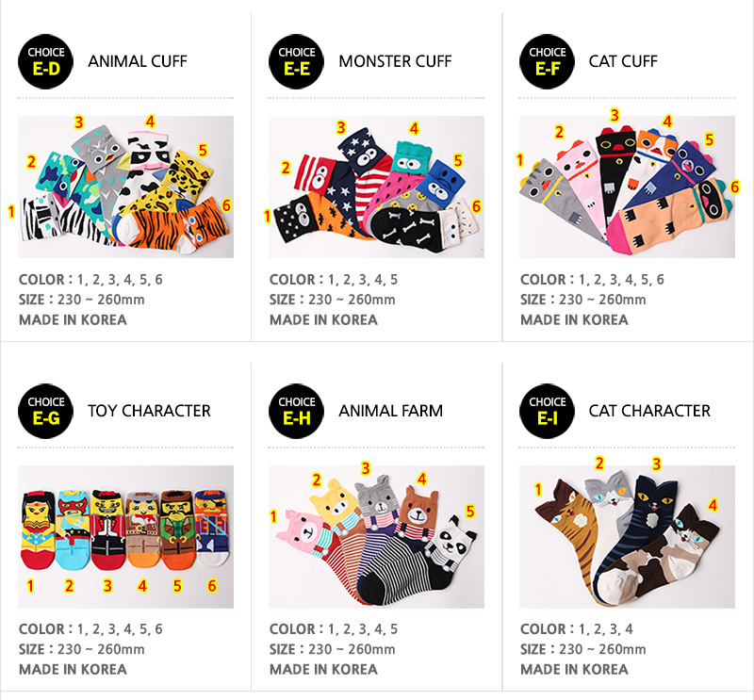Click the CHOICE E-G black circle badge
Viewport: 754px width, 700px height.
pyautogui.click(x=45, y=411)
